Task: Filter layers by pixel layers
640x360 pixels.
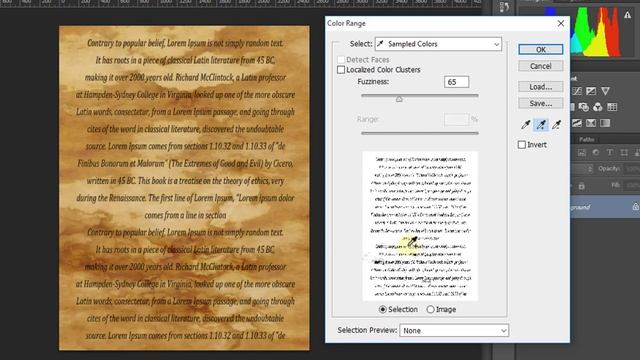Action: coord(582,153)
